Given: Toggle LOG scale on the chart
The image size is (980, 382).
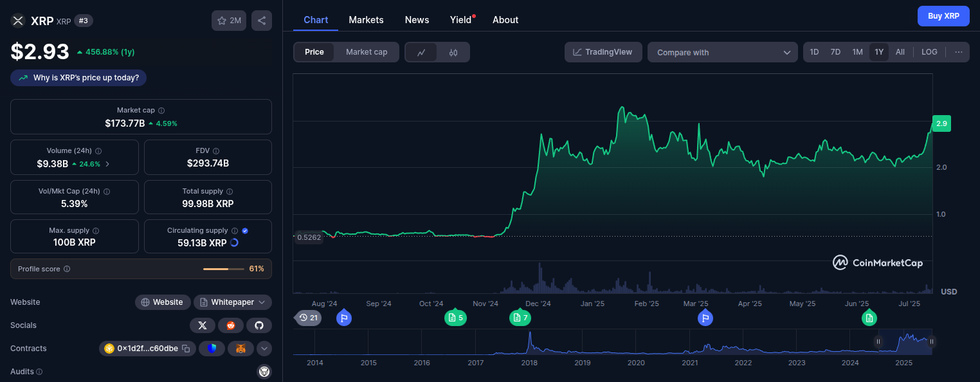Looking at the screenshot, I should [929, 52].
